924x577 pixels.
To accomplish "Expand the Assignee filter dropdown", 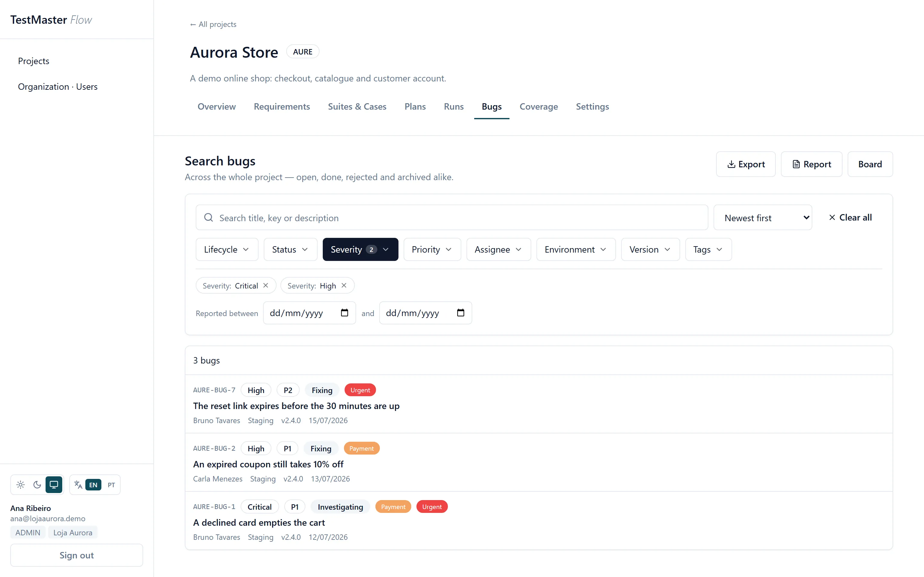I will coord(498,250).
